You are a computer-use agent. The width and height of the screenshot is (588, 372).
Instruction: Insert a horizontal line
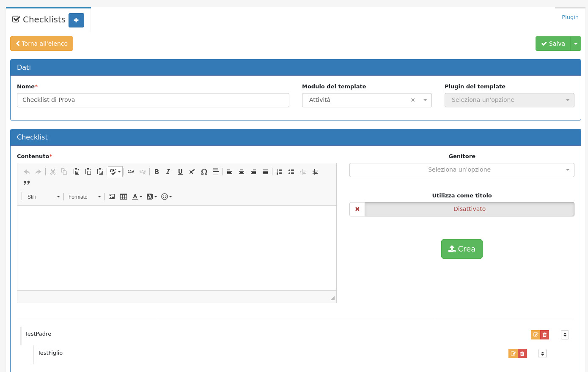(x=216, y=172)
